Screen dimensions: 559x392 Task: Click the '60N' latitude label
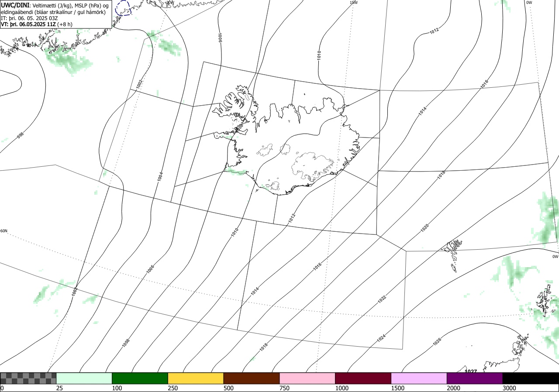click(4, 231)
